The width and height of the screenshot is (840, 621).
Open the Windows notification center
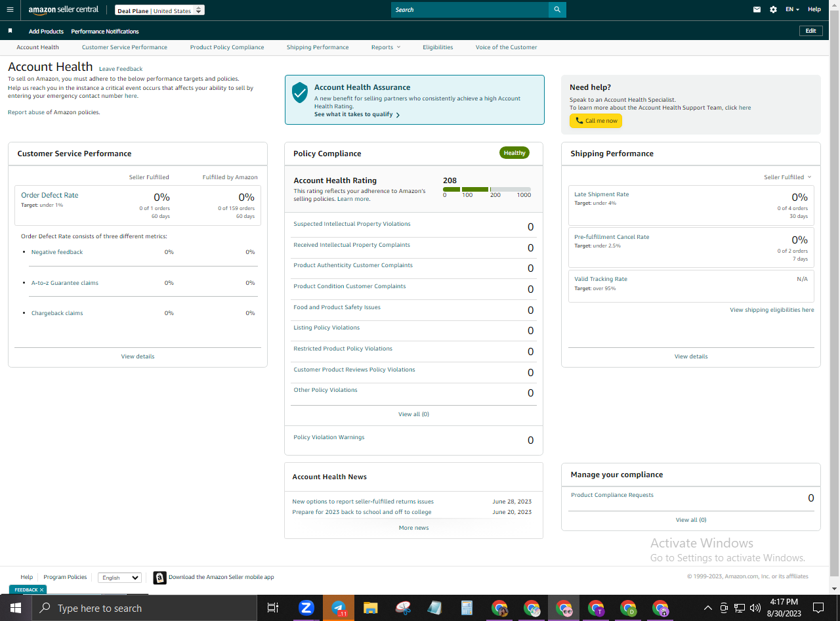(818, 608)
